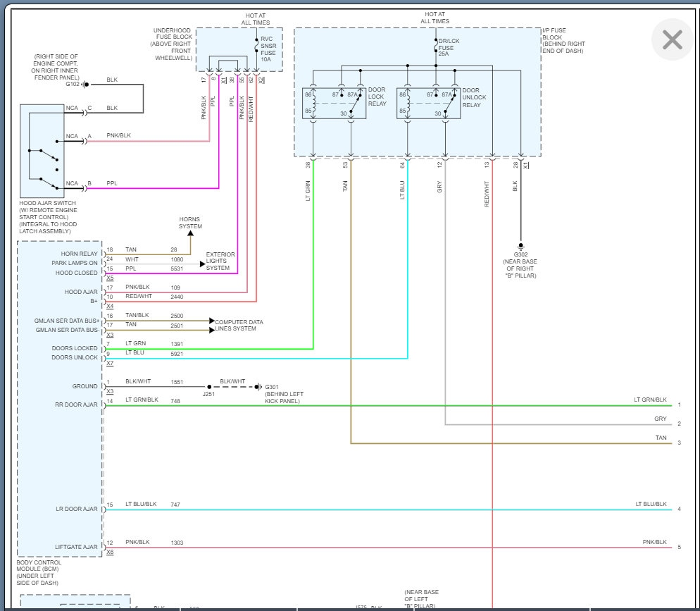Screen dimensions: 700x611
Task: Click the LT BLU/BLK label at right edge
Action: (x=651, y=505)
